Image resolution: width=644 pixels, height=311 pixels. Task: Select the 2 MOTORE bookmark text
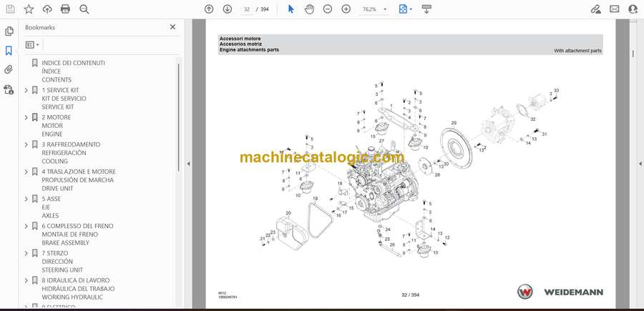point(57,126)
